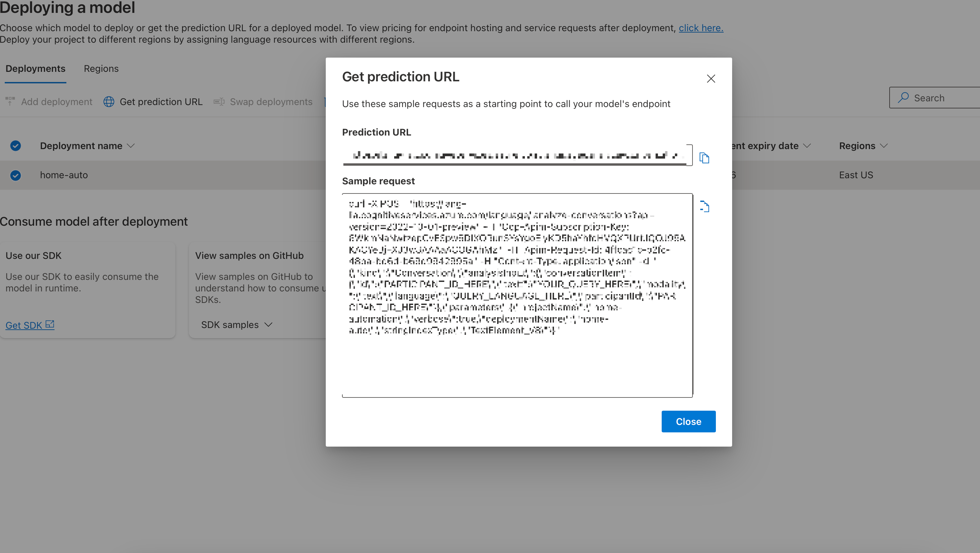Click the Swap deployments icon
The image size is (980, 553).
click(219, 102)
